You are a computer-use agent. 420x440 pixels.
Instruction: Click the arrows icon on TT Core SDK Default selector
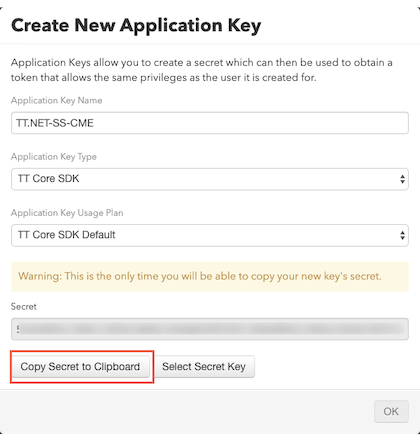tap(402, 235)
